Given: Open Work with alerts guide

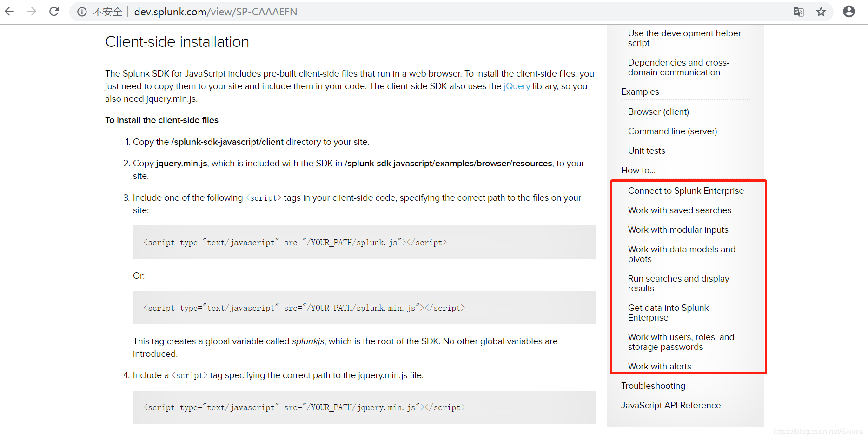Looking at the screenshot, I should [659, 366].
